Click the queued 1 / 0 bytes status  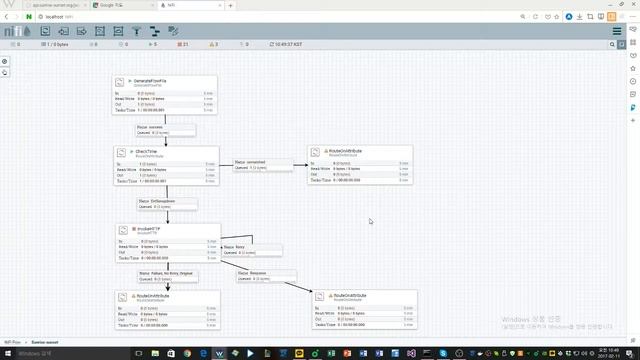[x=55, y=44]
